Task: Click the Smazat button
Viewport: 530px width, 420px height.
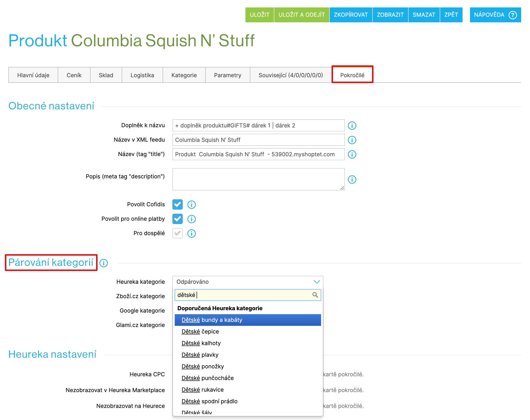Action: tap(424, 15)
